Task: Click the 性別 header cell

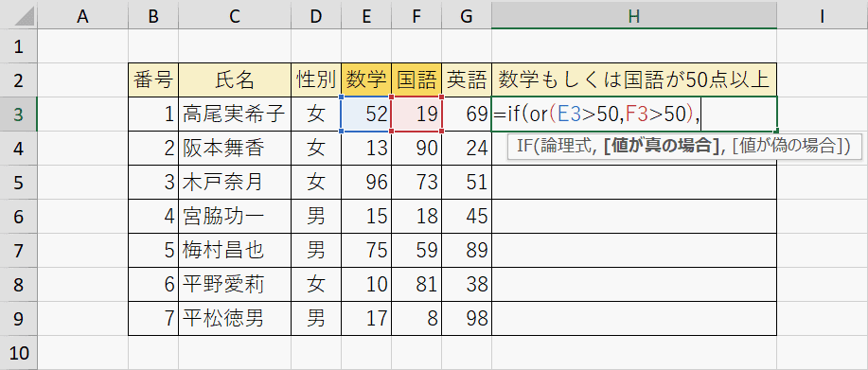Action: click(316, 80)
